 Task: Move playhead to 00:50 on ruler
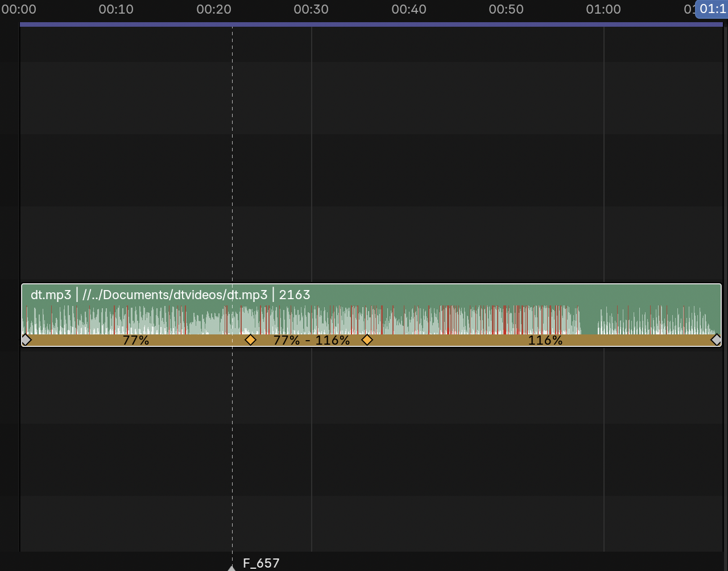[x=506, y=9]
